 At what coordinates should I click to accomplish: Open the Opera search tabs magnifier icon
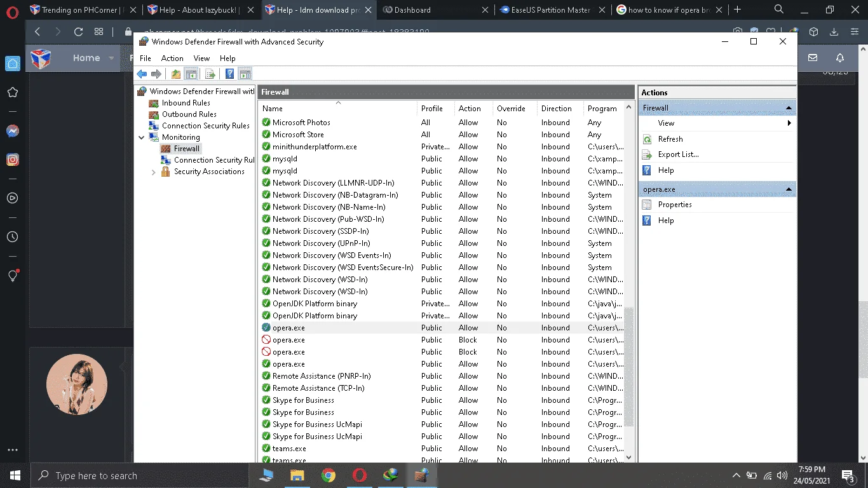pos(779,10)
